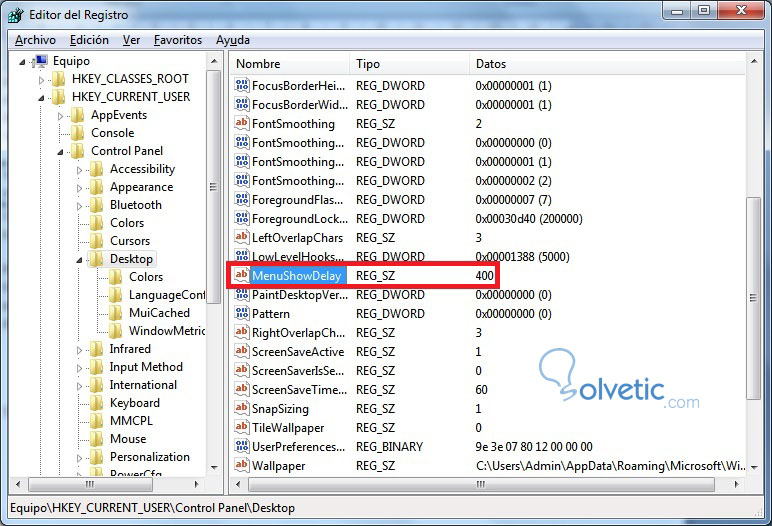Click the tree pane scroll down arrow
The width and height of the screenshot is (772, 526).
tap(214, 467)
